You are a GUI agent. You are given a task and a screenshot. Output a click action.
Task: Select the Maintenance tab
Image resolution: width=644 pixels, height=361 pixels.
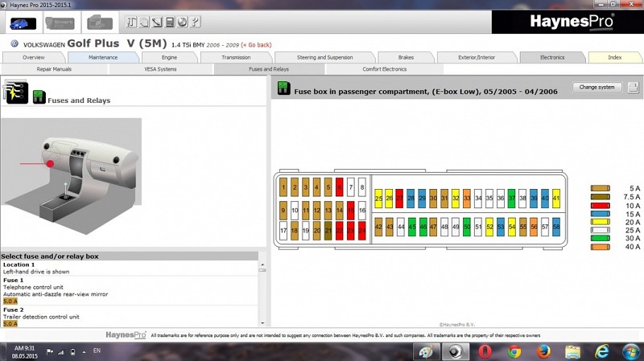pos(103,57)
